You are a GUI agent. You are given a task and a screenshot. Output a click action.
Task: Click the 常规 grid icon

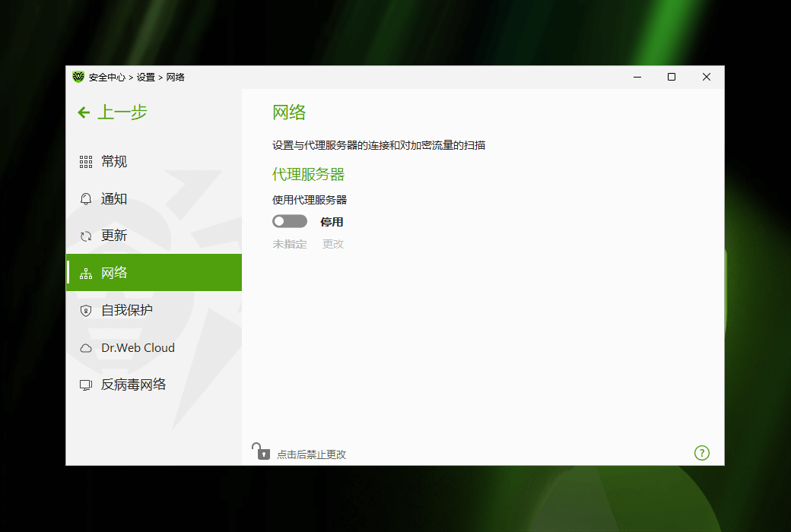(86, 162)
